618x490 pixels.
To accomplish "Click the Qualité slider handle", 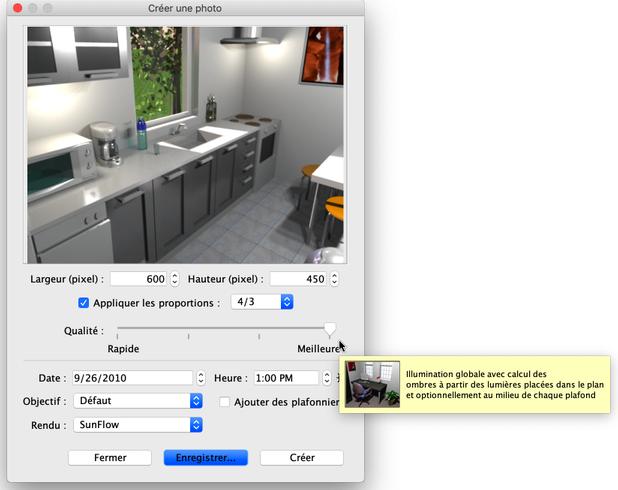I will [x=330, y=329].
